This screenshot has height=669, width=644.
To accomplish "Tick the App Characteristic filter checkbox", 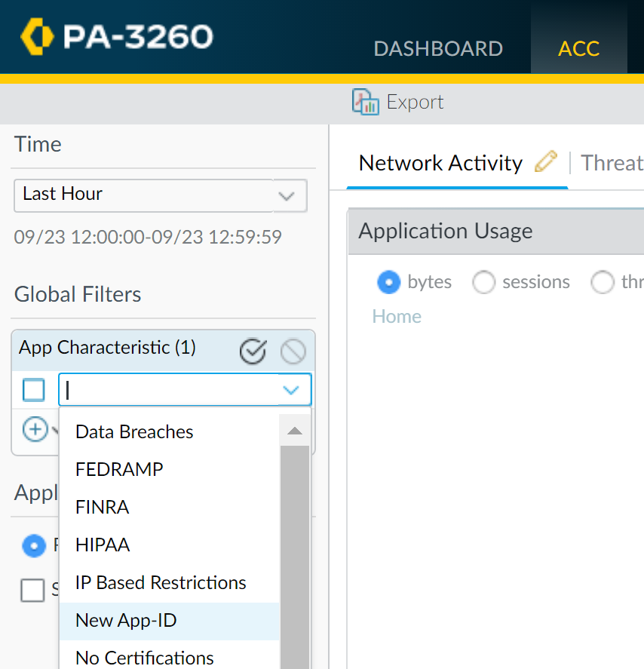I will tap(34, 390).
